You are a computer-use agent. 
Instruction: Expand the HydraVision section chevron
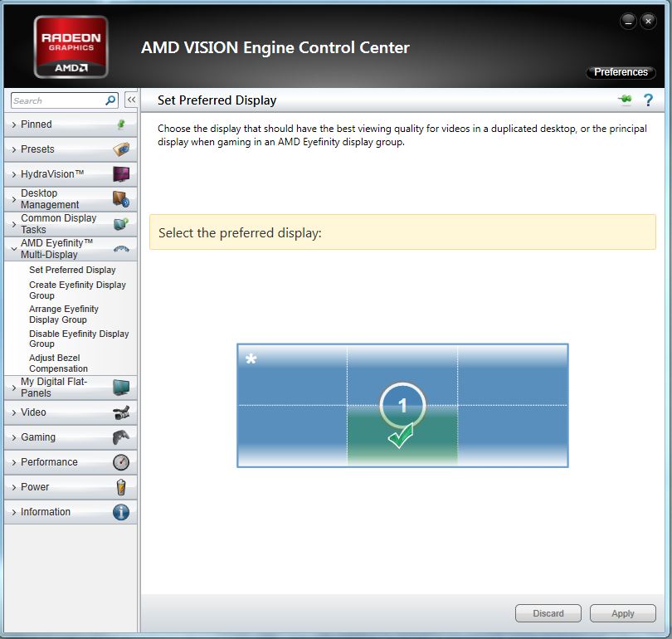click(14, 174)
